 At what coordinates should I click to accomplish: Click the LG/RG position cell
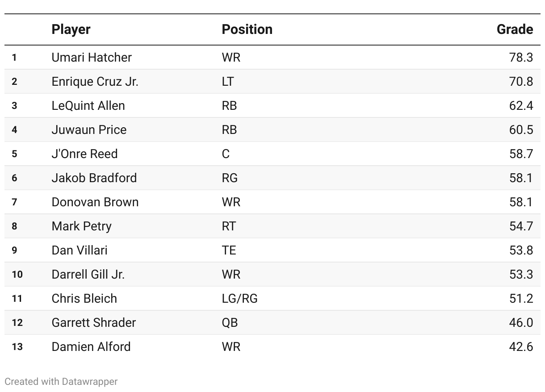(x=239, y=299)
